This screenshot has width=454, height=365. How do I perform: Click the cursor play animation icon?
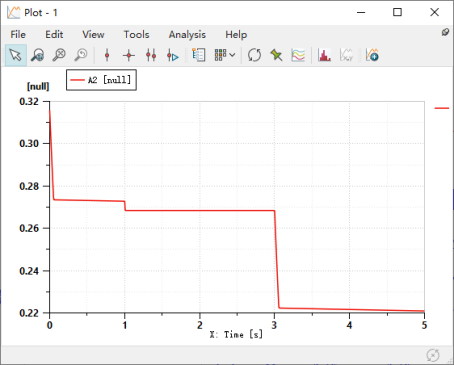point(173,55)
